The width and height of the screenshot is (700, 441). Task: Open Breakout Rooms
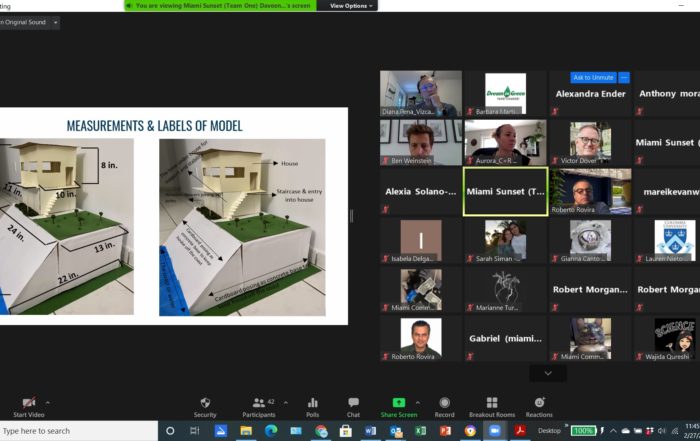click(492, 407)
